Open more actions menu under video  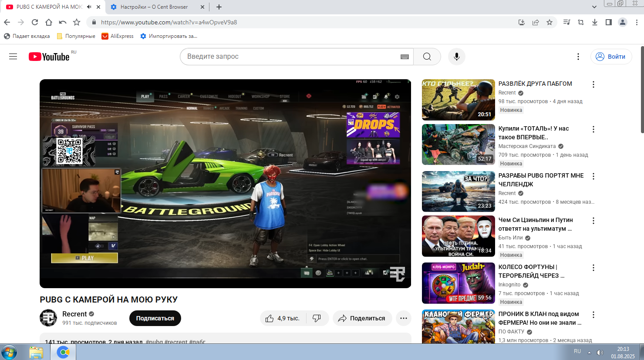pyautogui.click(x=404, y=318)
